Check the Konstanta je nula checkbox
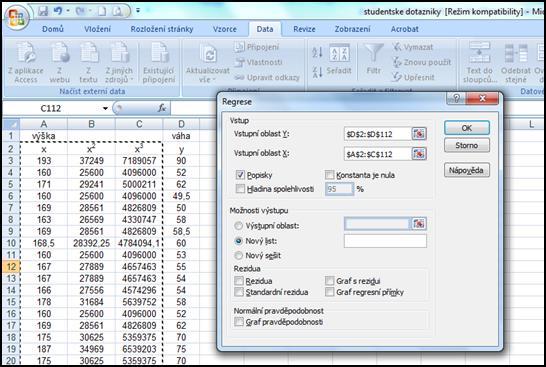This screenshot has height=367, width=546. [x=329, y=175]
